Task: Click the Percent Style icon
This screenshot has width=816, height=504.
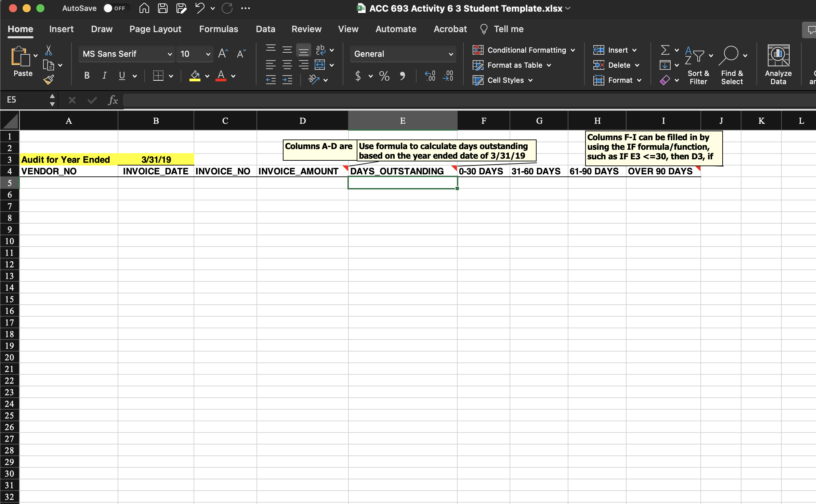Action: pyautogui.click(x=384, y=76)
